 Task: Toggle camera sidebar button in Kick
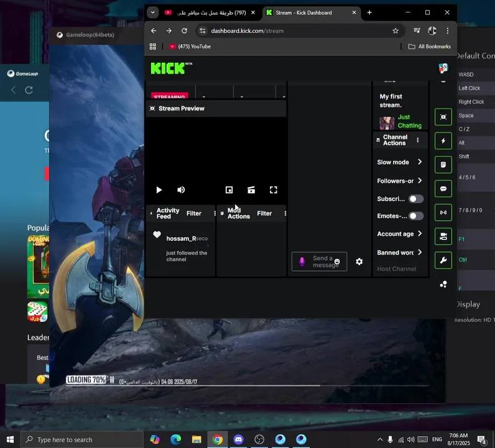tap(443, 236)
